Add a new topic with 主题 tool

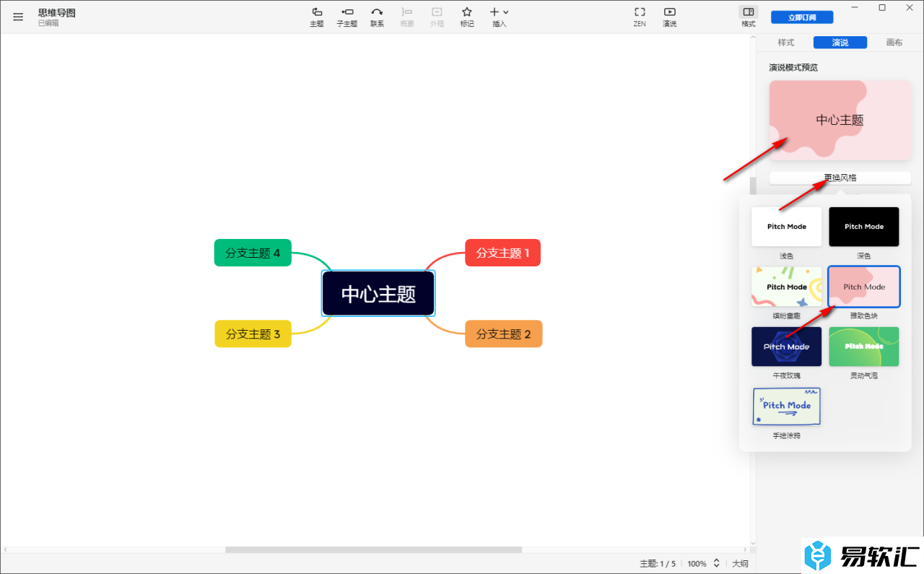click(316, 17)
